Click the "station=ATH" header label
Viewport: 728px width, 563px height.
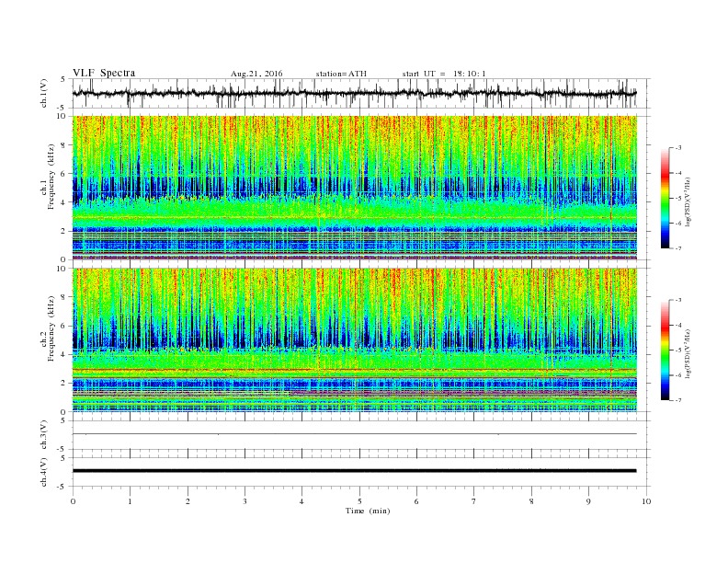(341, 74)
